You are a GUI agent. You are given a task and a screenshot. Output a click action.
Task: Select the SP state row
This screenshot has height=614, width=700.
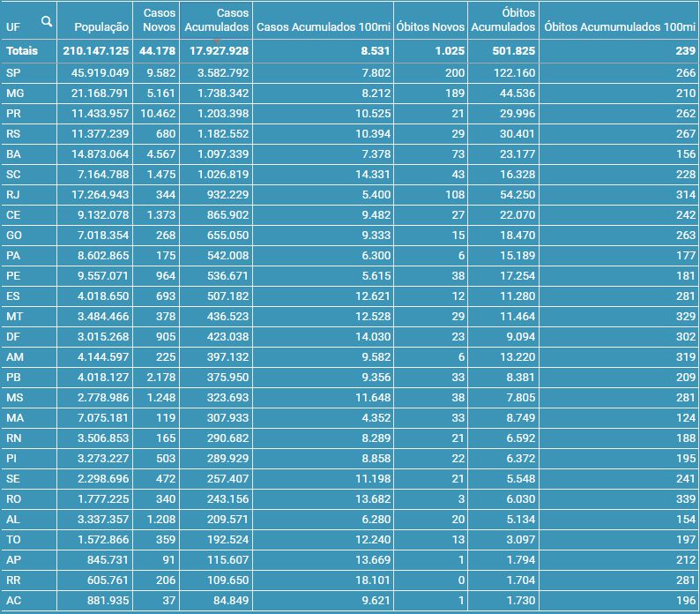pos(13,72)
